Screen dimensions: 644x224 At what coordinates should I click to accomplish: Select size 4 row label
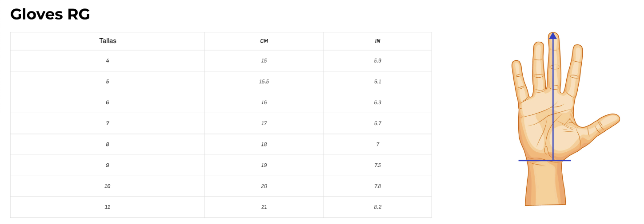[108, 61]
